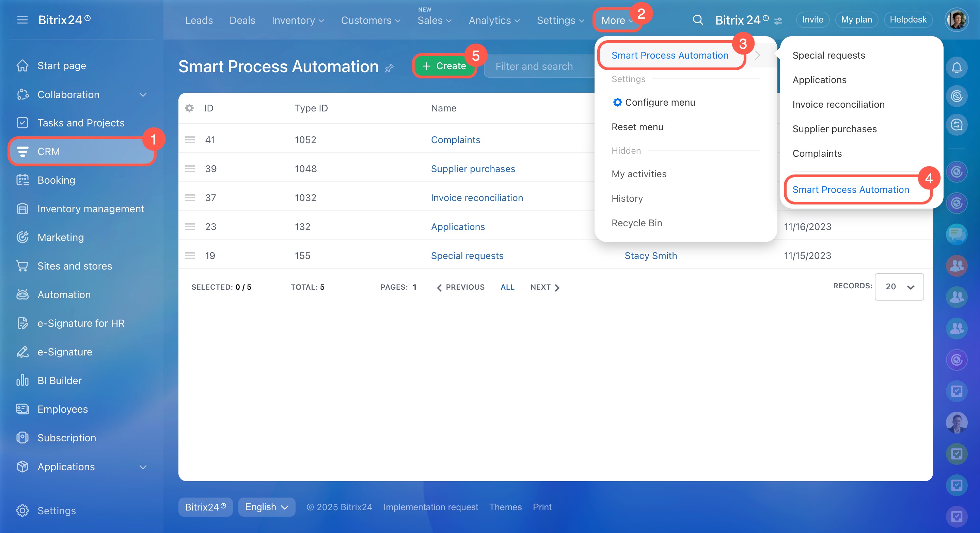Open the Stacy Smith profile link

click(650, 256)
